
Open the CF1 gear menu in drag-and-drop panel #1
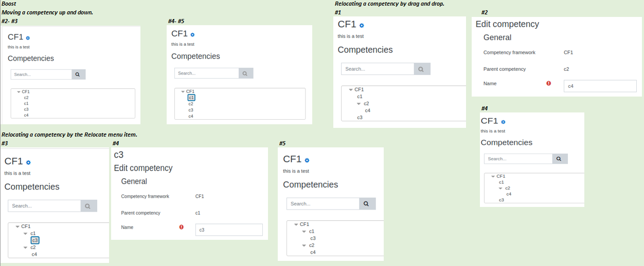(x=362, y=25)
